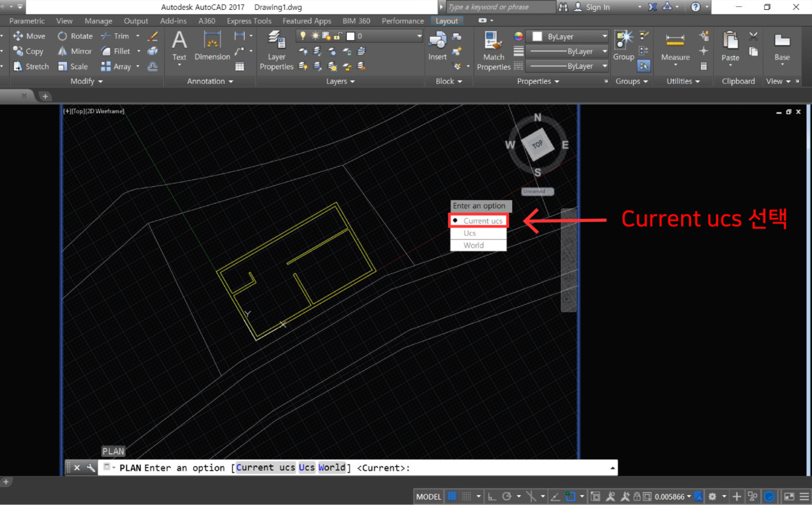The height and width of the screenshot is (505, 812).
Task: Select the Scale tool
Action: [x=73, y=66]
